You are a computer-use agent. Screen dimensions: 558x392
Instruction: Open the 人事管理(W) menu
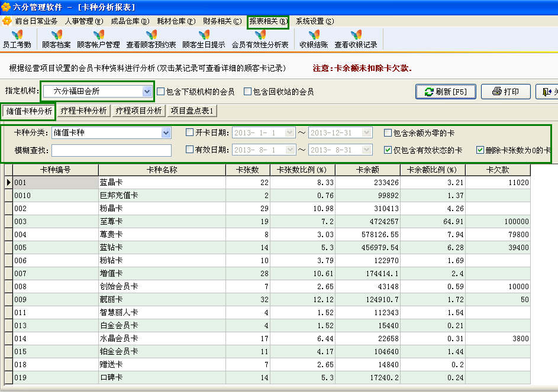point(84,21)
